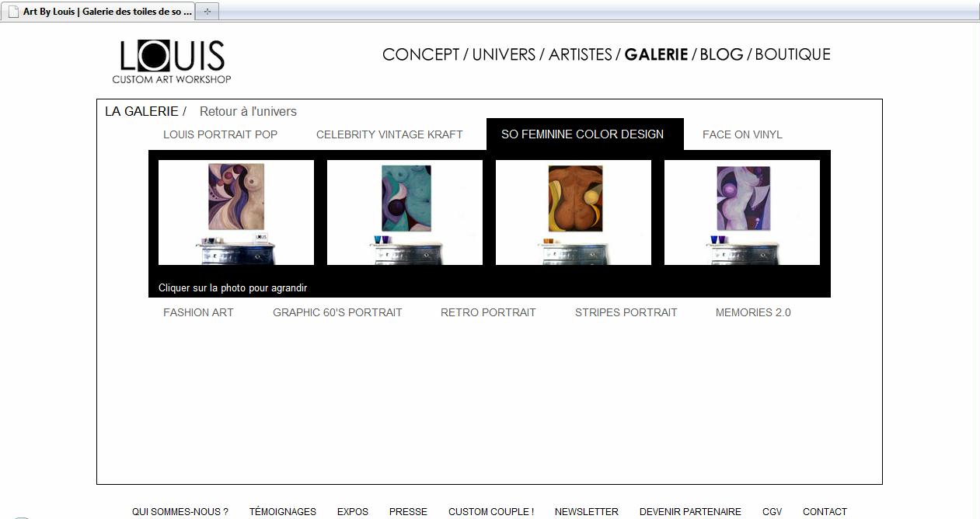The width and height of the screenshot is (980, 519).
Task: Open the Face On Vinyl tab
Action: click(742, 134)
